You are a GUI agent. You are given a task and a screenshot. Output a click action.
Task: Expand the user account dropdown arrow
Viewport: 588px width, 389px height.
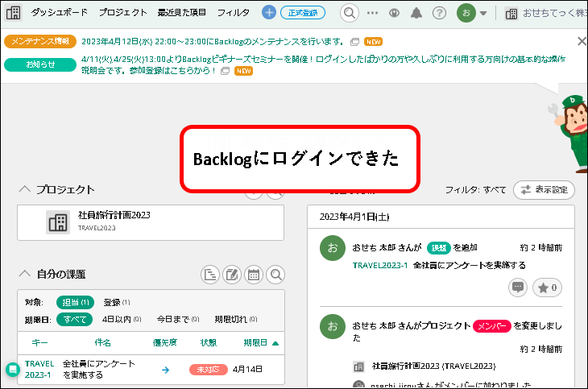point(483,14)
